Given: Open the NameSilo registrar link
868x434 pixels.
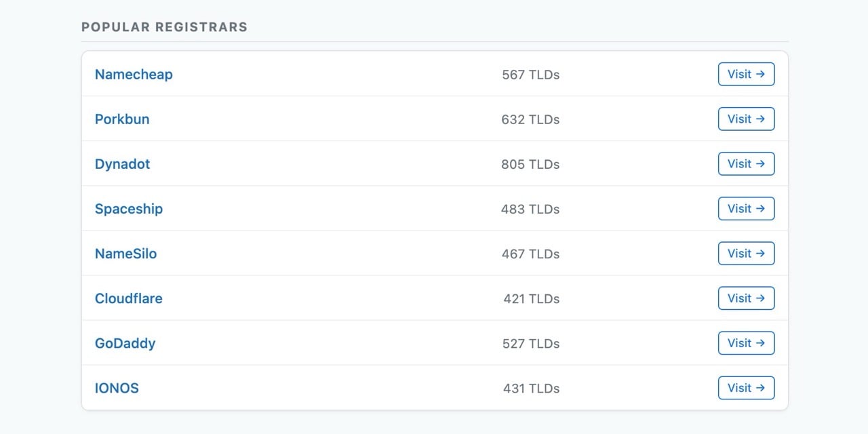Looking at the screenshot, I should tap(125, 254).
